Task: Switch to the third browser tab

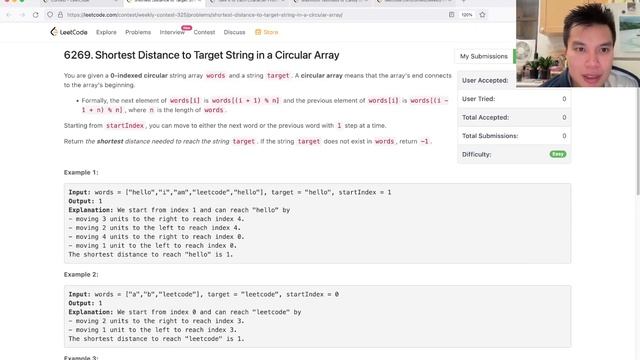Action: (x=247, y=2)
